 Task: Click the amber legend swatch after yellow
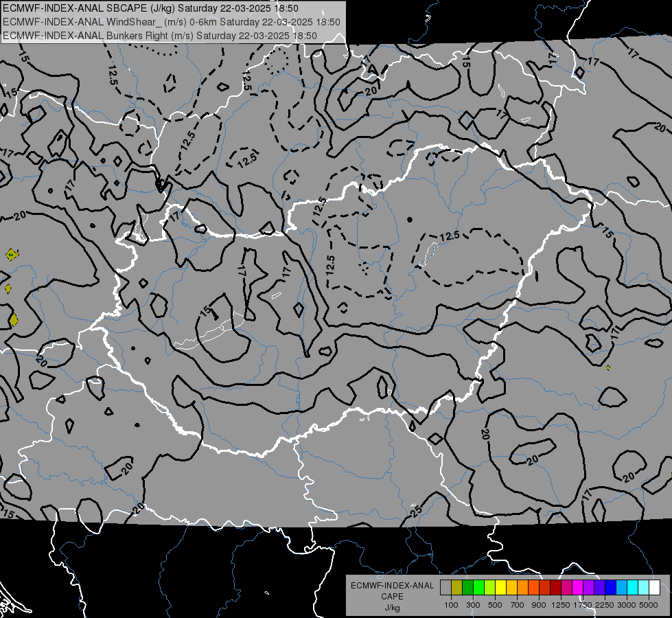pyautogui.click(x=511, y=588)
